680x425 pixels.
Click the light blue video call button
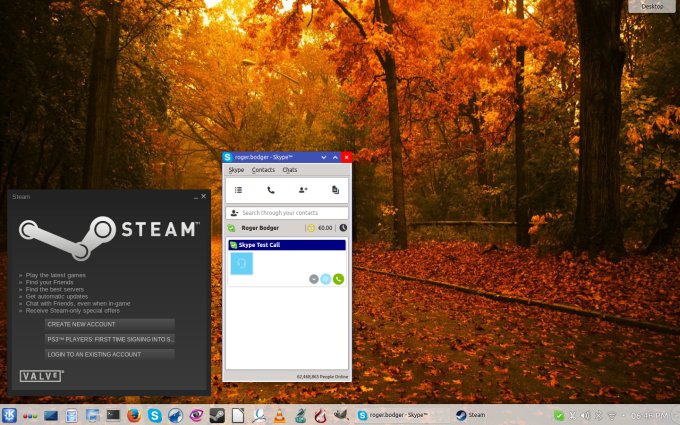coord(326,279)
